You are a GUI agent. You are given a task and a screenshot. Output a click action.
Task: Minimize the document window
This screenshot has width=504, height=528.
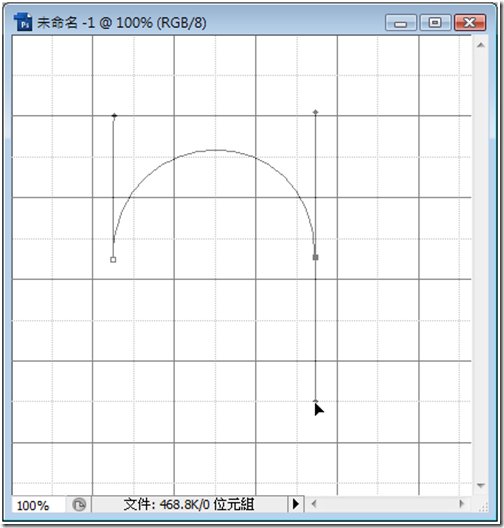click(401, 23)
